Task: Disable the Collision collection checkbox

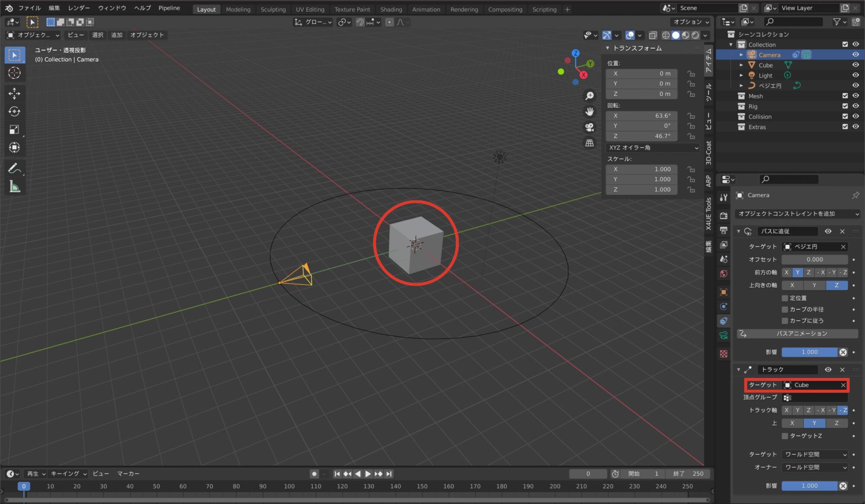Action: click(x=844, y=116)
